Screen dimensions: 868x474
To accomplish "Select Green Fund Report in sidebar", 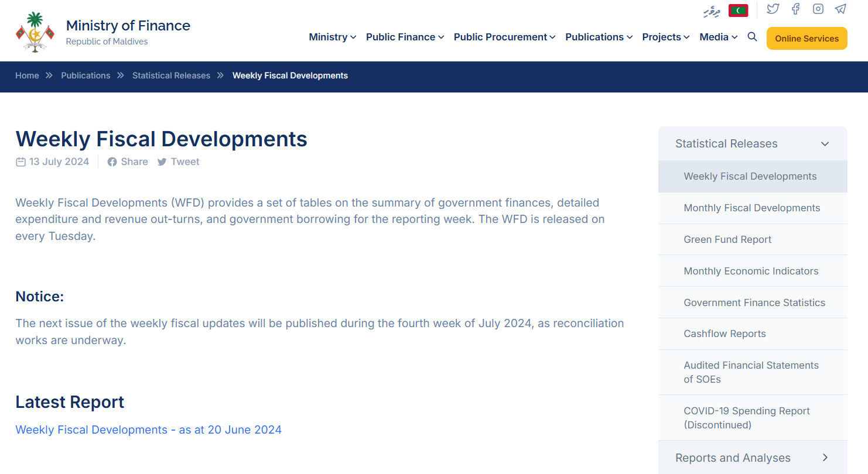I will [x=727, y=239].
